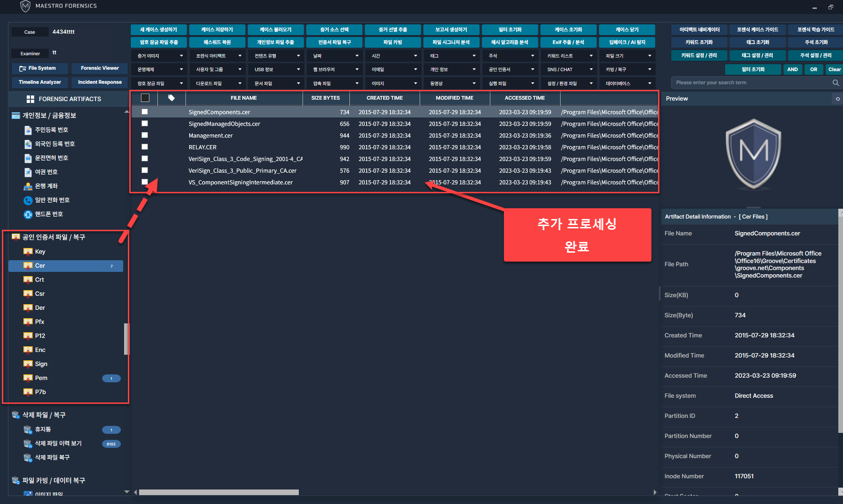This screenshot has width=843, height=504.
Task: Switch to the Timeline Analyzer tab
Action: click(x=40, y=82)
